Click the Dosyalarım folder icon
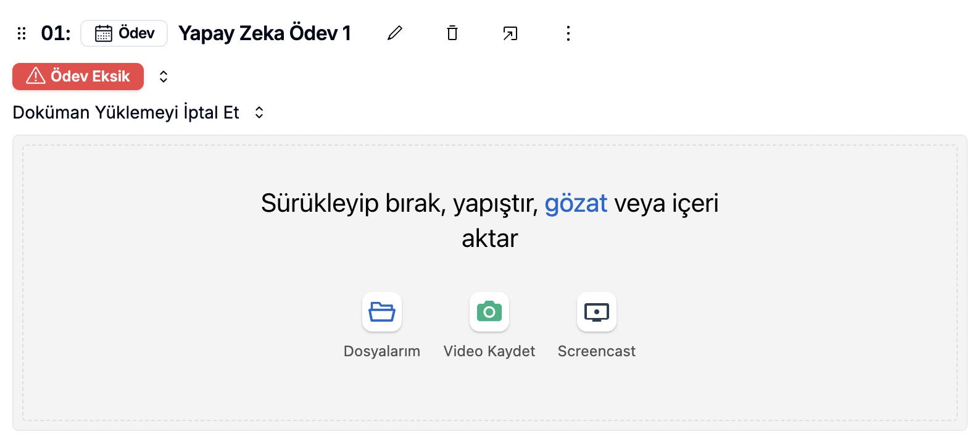980x447 pixels. click(x=382, y=312)
